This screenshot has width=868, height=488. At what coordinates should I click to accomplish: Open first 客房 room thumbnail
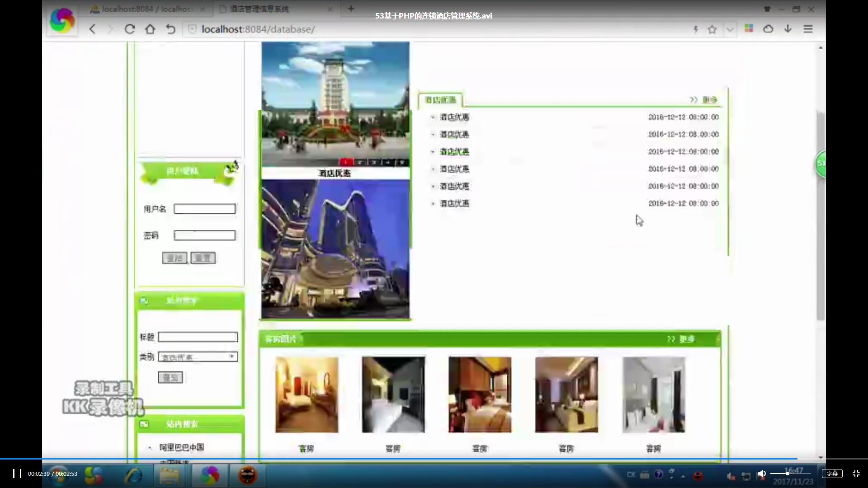[307, 394]
